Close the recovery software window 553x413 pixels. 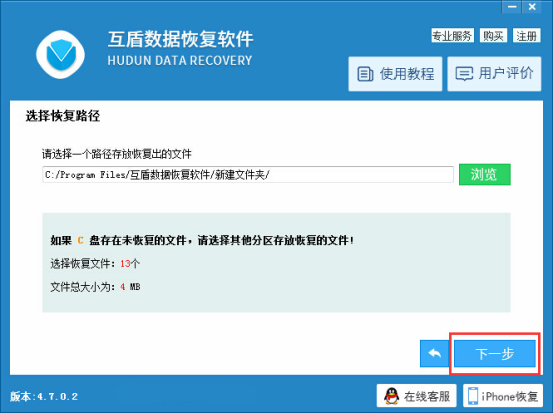[x=532, y=7]
